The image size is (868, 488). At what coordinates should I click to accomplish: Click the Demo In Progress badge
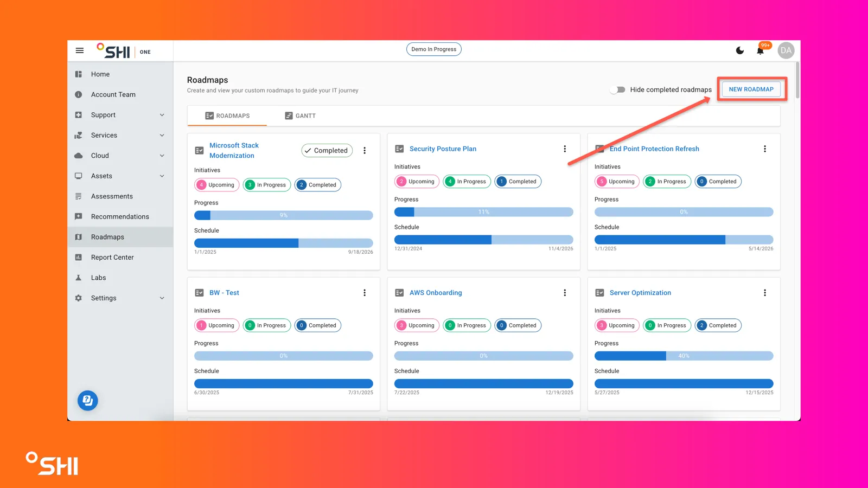tap(434, 49)
